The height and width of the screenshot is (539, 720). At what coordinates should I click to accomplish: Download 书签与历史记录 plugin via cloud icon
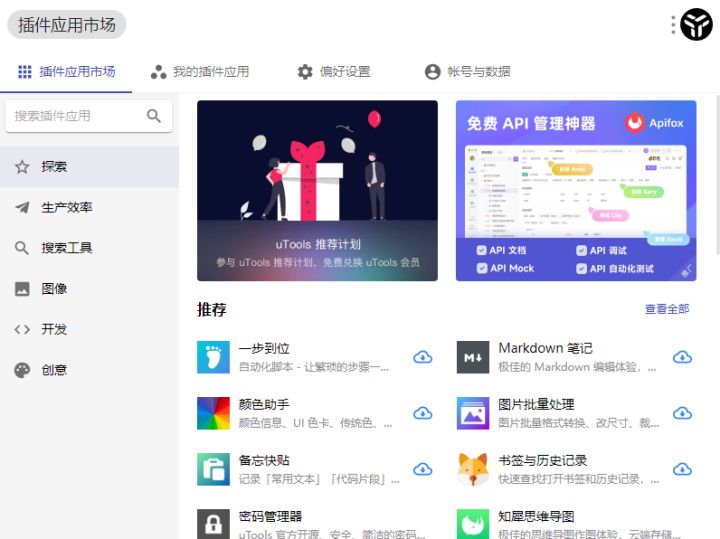tap(682, 469)
